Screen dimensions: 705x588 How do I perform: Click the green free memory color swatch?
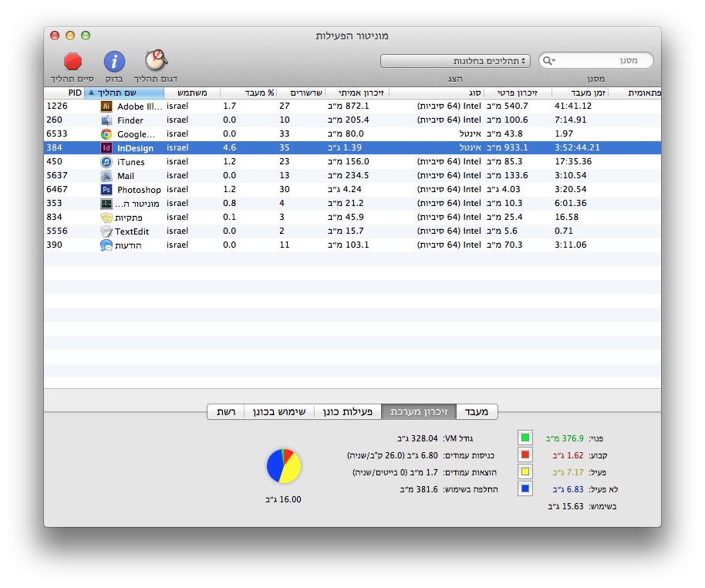click(525, 438)
